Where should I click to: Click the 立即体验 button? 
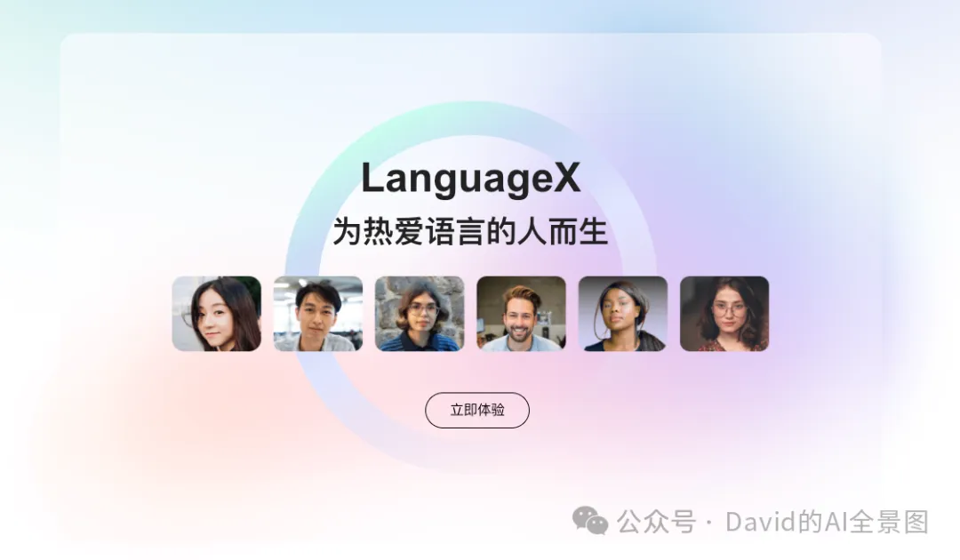coord(477,410)
